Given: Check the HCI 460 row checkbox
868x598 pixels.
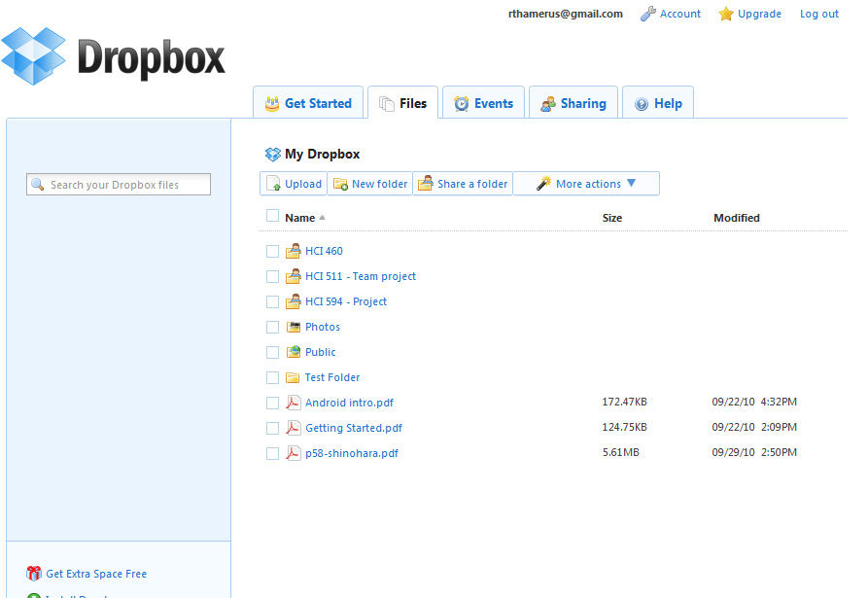Looking at the screenshot, I should point(272,252).
